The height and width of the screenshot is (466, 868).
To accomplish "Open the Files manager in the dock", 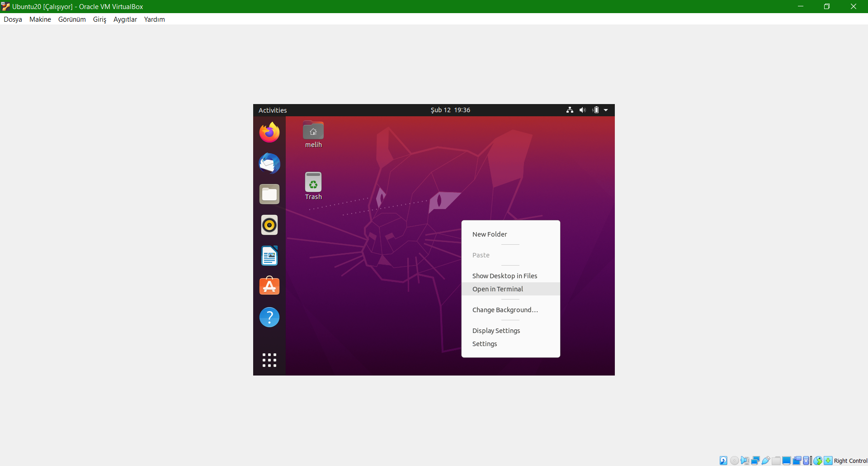I will [x=269, y=194].
